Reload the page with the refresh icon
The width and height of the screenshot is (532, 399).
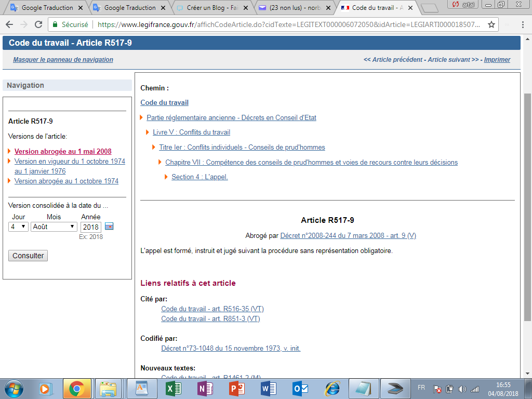pyautogui.click(x=38, y=25)
